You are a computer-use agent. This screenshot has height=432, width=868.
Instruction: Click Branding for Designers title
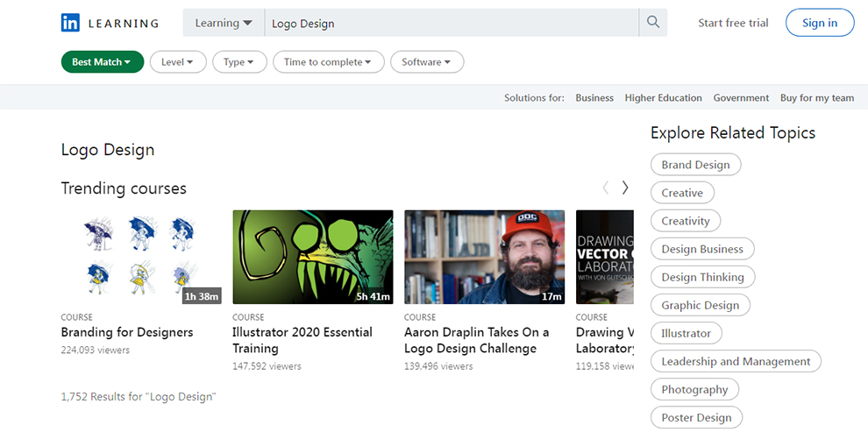(x=127, y=332)
